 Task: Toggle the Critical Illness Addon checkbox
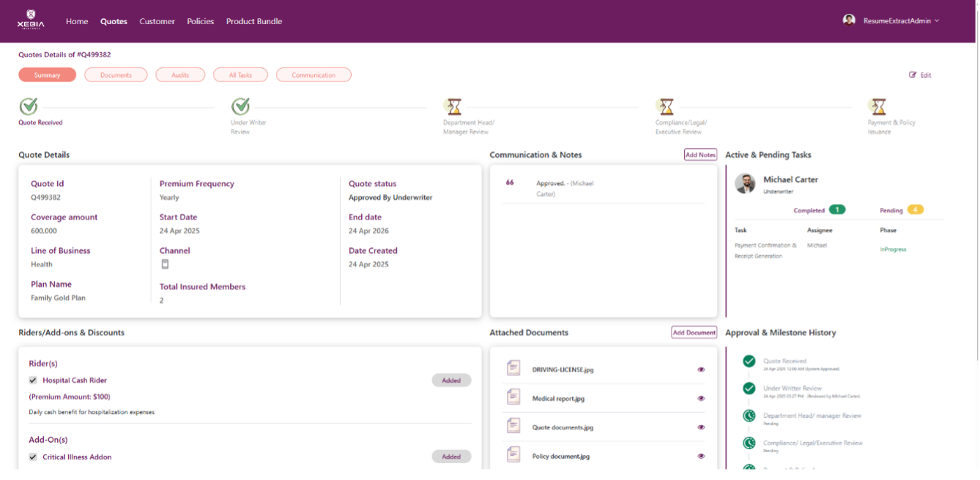pos(33,457)
